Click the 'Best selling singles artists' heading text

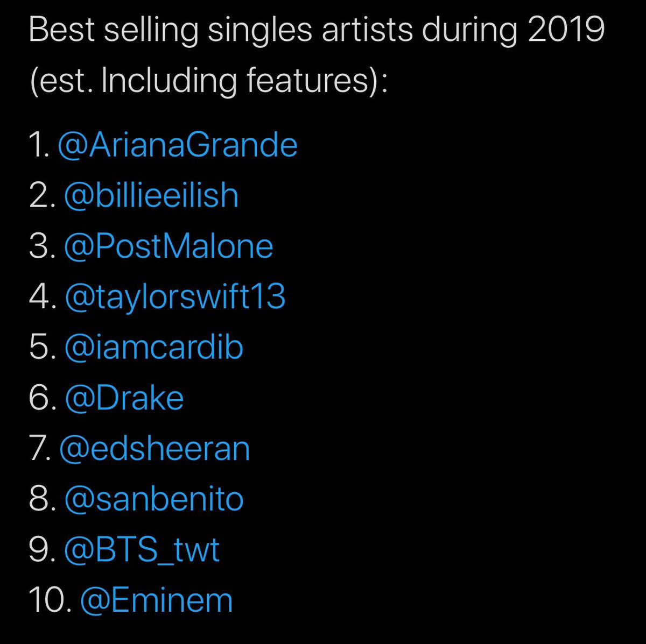[222, 32]
